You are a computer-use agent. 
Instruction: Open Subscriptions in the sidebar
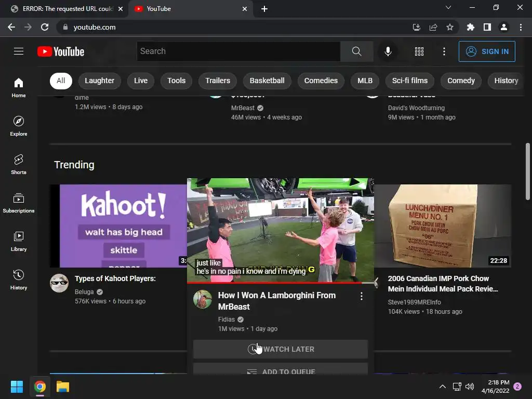pyautogui.click(x=19, y=203)
